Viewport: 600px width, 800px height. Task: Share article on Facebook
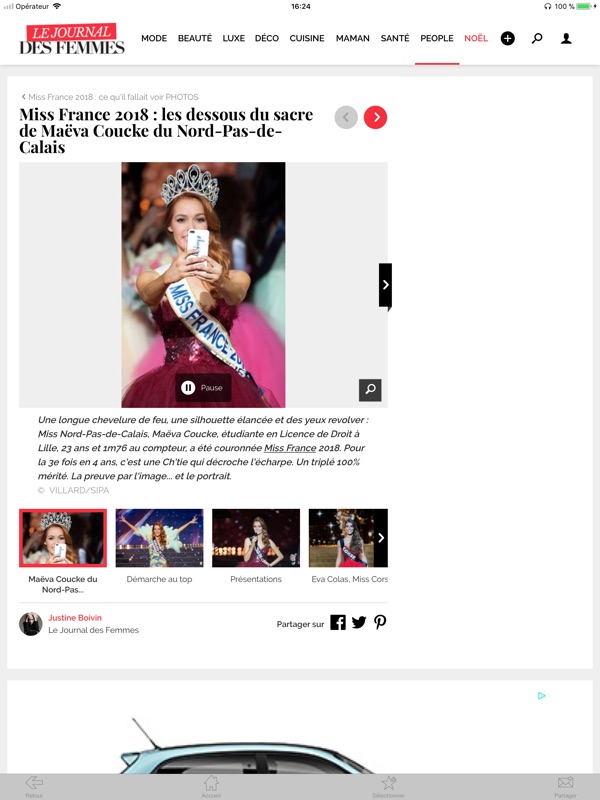click(x=338, y=622)
